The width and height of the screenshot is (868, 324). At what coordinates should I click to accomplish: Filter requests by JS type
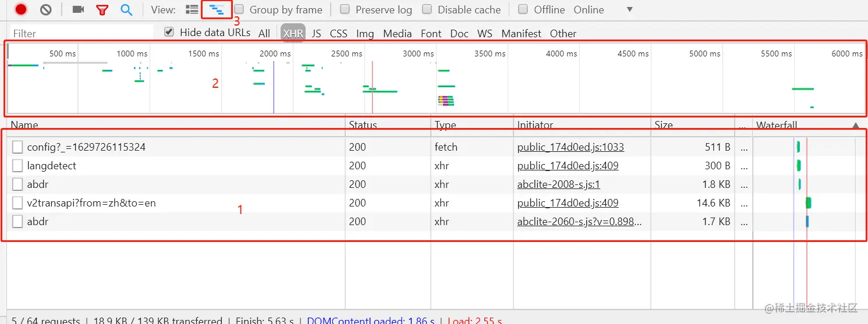316,34
